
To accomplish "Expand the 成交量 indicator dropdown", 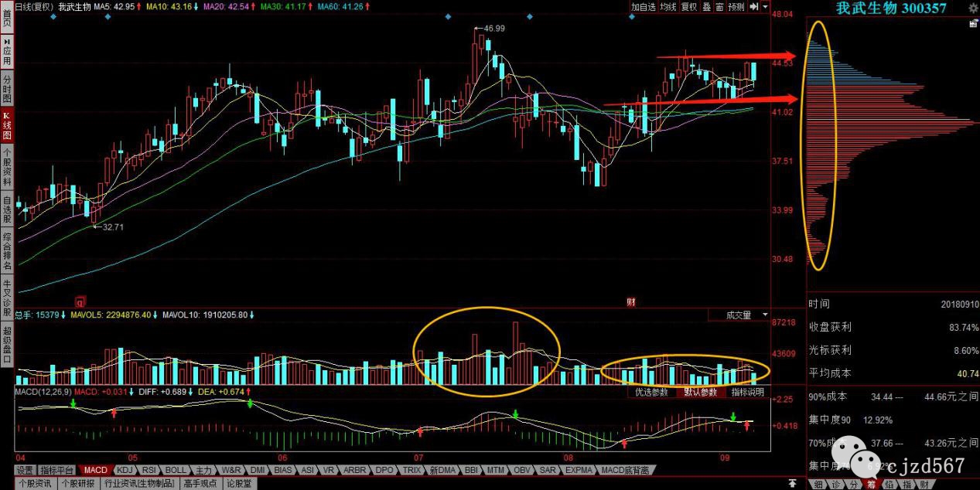I will point(766,315).
